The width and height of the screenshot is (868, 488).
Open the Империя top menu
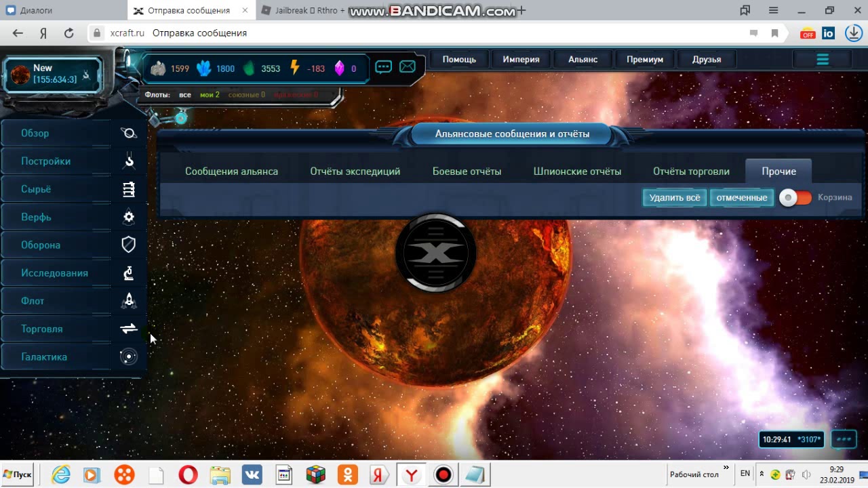click(x=521, y=60)
